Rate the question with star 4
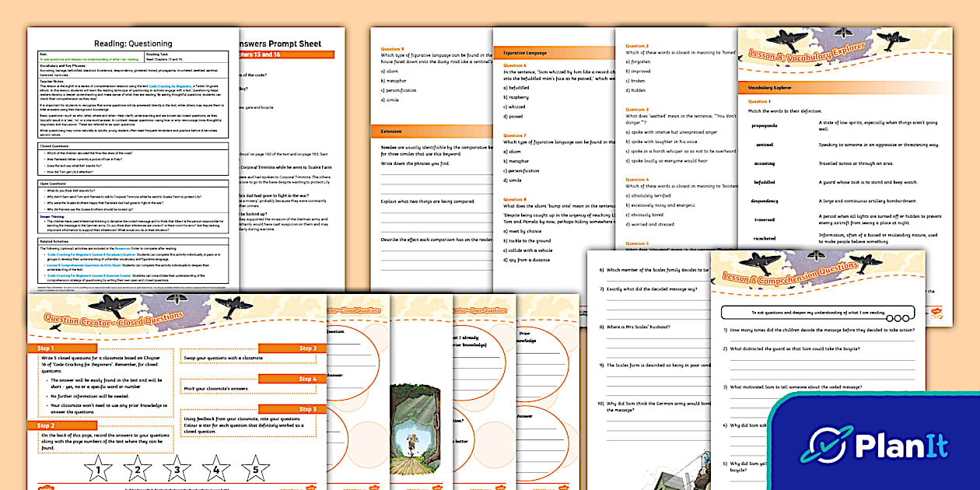 point(215,469)
